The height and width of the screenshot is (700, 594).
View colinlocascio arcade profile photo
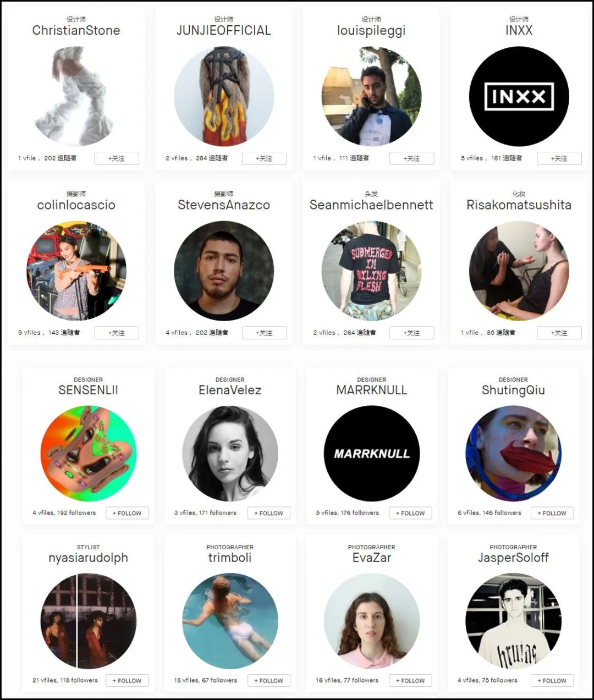[x=76, y=271]
